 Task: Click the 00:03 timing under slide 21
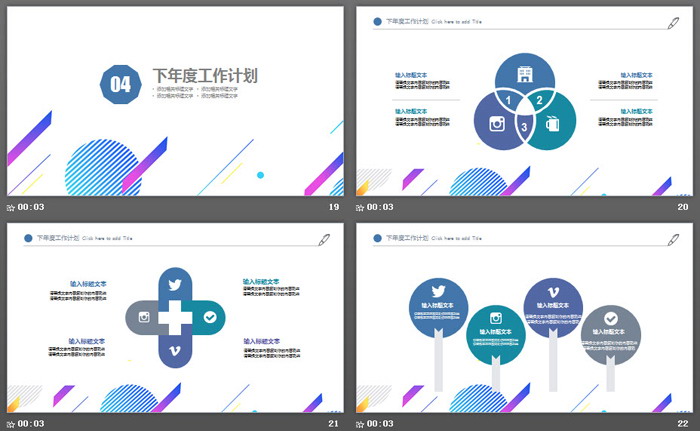pos(31,424)
